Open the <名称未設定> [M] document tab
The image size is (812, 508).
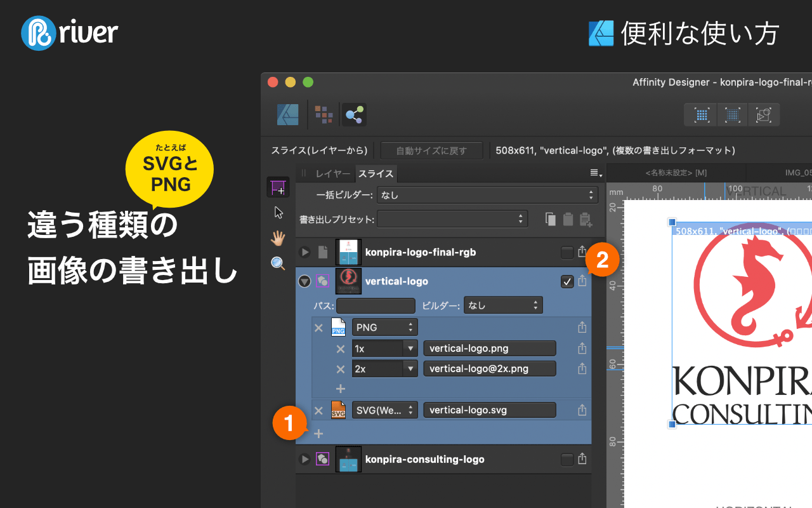click(676, 172)
